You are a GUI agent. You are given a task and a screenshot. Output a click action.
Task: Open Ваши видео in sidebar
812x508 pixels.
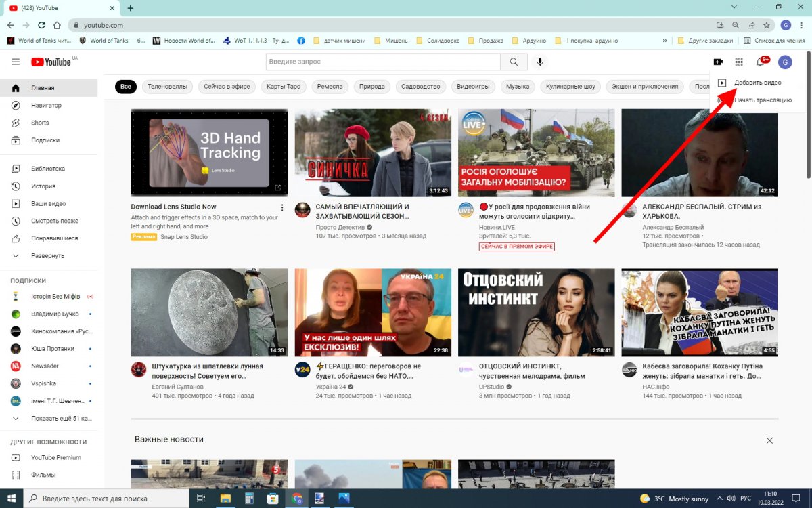pos(49,203)
